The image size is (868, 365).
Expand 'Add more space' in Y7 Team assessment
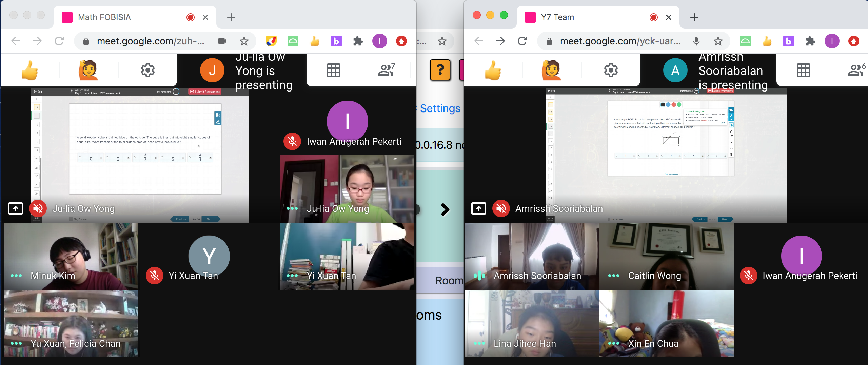pos(673,174)
